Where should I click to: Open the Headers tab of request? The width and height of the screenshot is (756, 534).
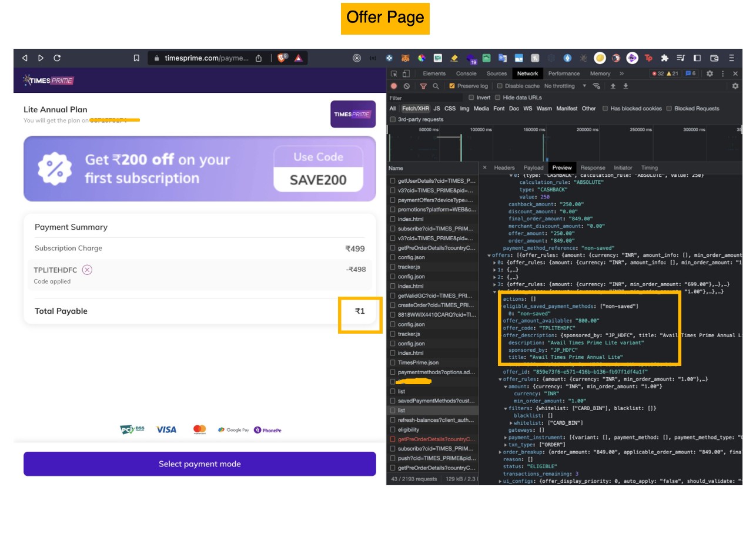point(504,167)
